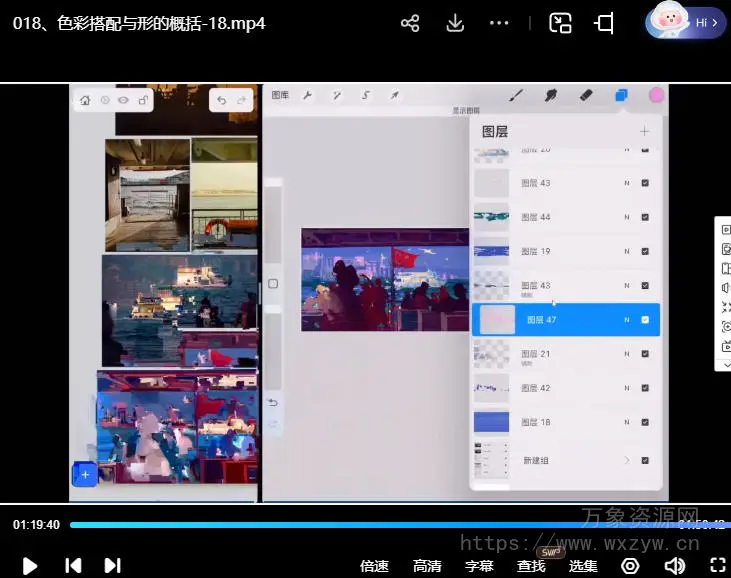Open the 倍速 playback speed menu
The width and height of the screenshot is (731, 578).
click(x=374, y=566)
